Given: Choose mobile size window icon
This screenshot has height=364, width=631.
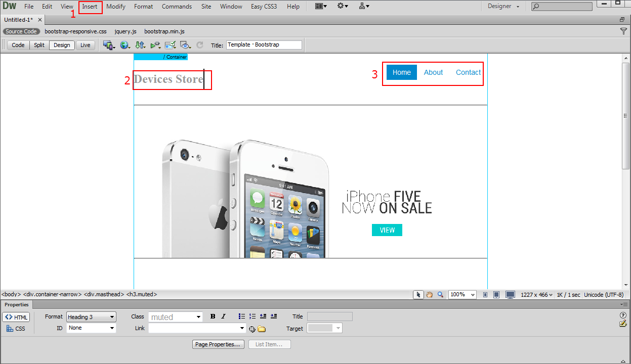Looking at the screenshot, I should click(x=485, y=295).
